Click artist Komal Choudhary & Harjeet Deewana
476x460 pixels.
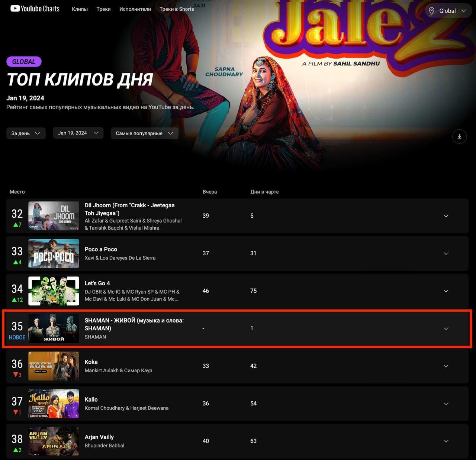[x=126, y=408]
